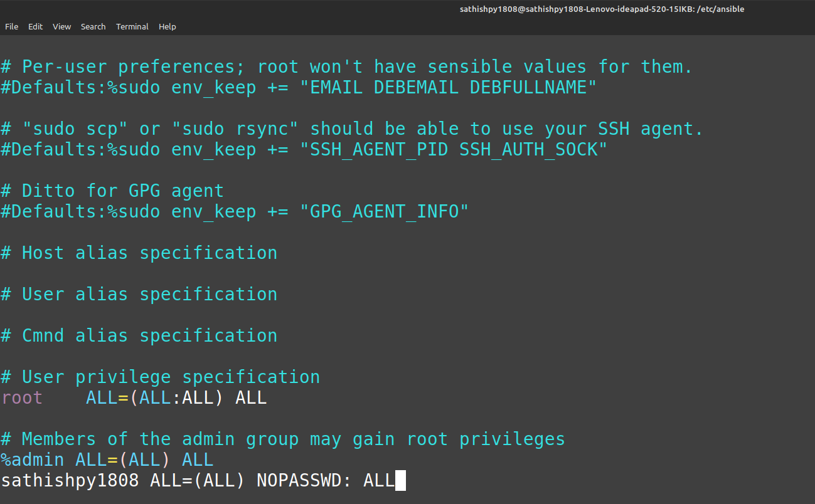
Task: Open the View menu
Action: pyautogui.click(x=61, y=26)
